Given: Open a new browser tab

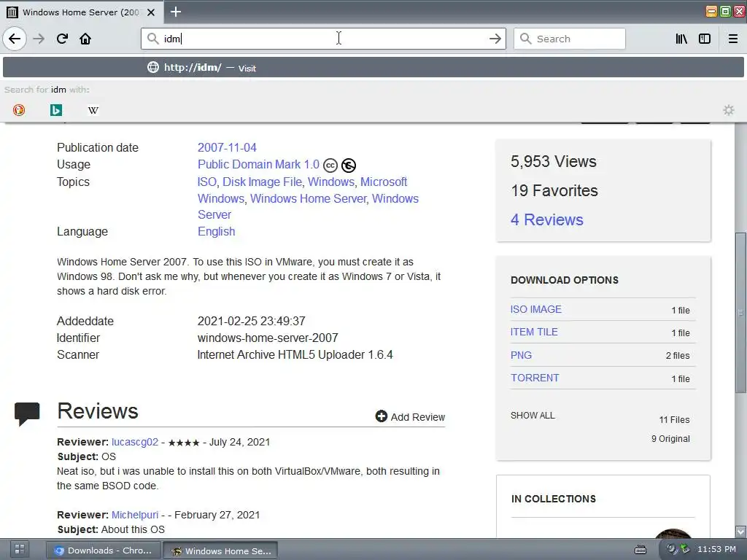Looking at the screenshot, I should click(176, 12).
